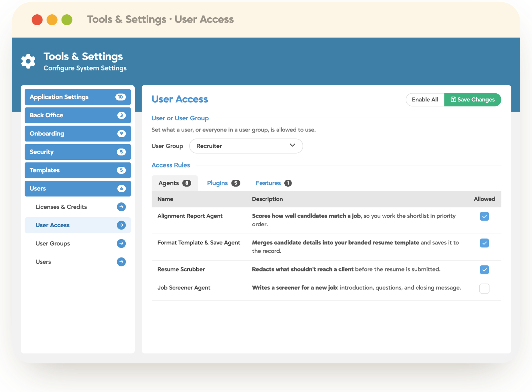
Task: Click the Alignment Report Agent name
Action: click(190, 216)
